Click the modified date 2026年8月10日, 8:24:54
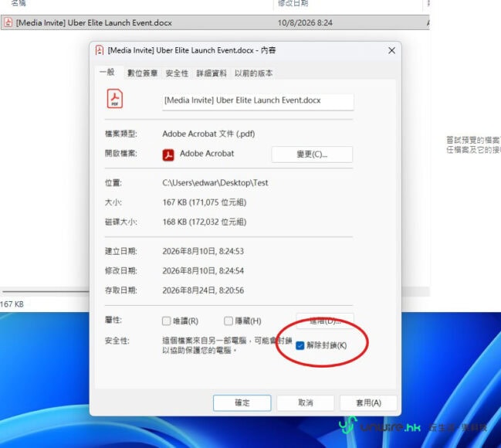Viewport: 501px width, 448px height. 203,271
